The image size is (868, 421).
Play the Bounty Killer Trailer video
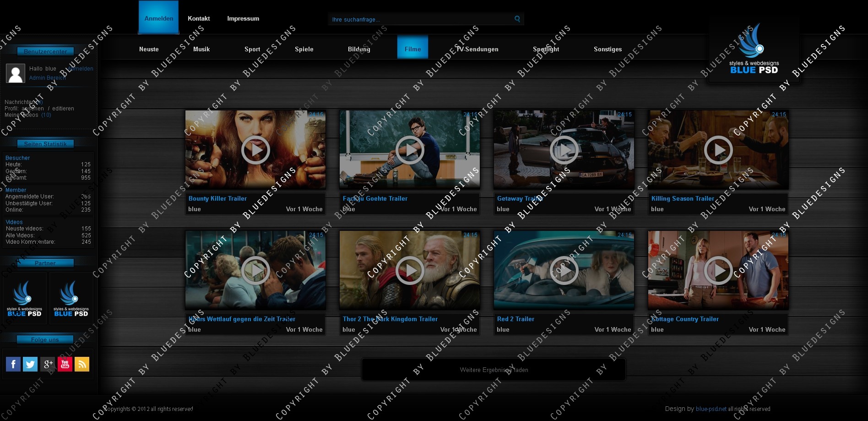255,150
